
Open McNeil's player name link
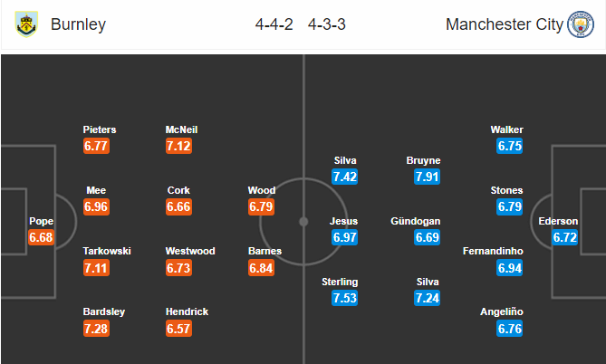point(181,129)
